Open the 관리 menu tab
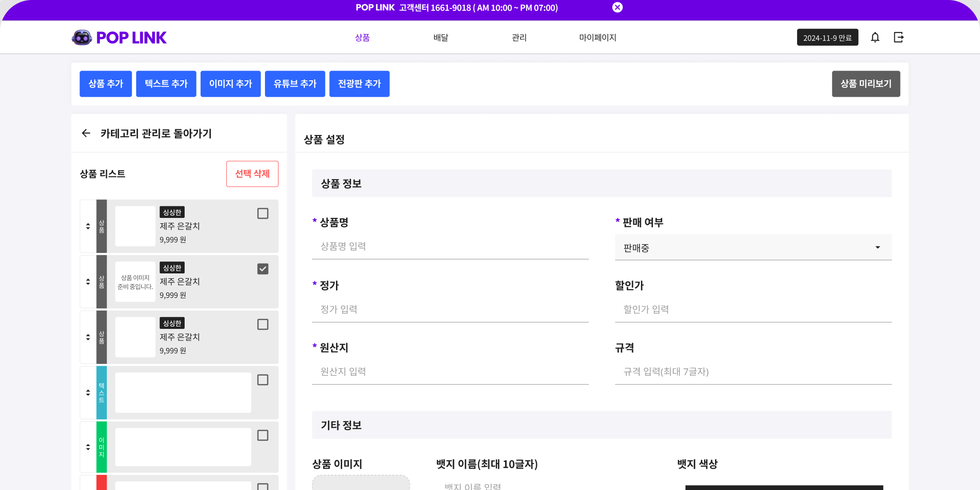This screenshot has width=980, height=490. coord(519,38)
